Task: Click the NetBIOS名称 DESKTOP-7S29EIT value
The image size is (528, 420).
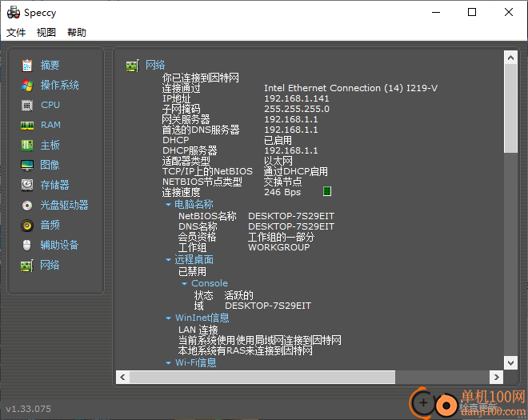Action: [291, 216]
